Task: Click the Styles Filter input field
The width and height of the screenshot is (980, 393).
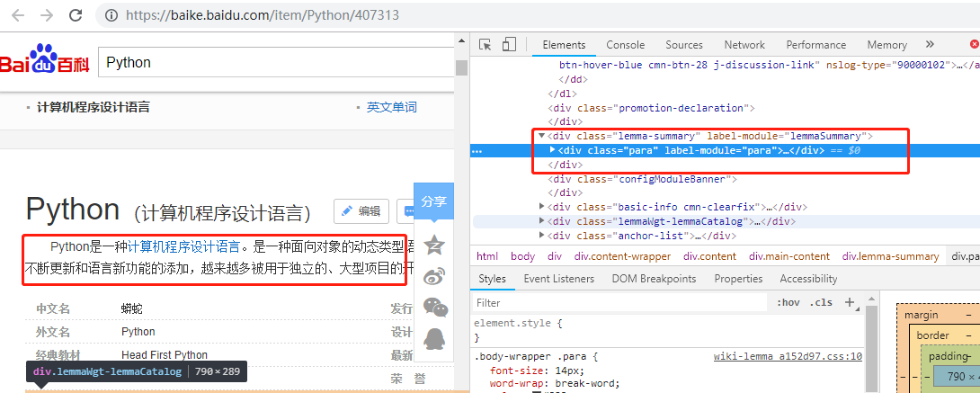Action: (x=619, y=302)
